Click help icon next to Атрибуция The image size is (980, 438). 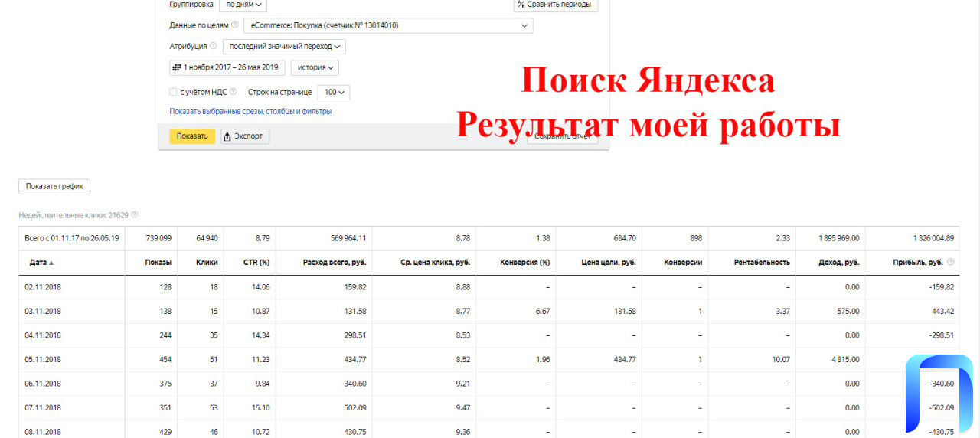(213, 46)
